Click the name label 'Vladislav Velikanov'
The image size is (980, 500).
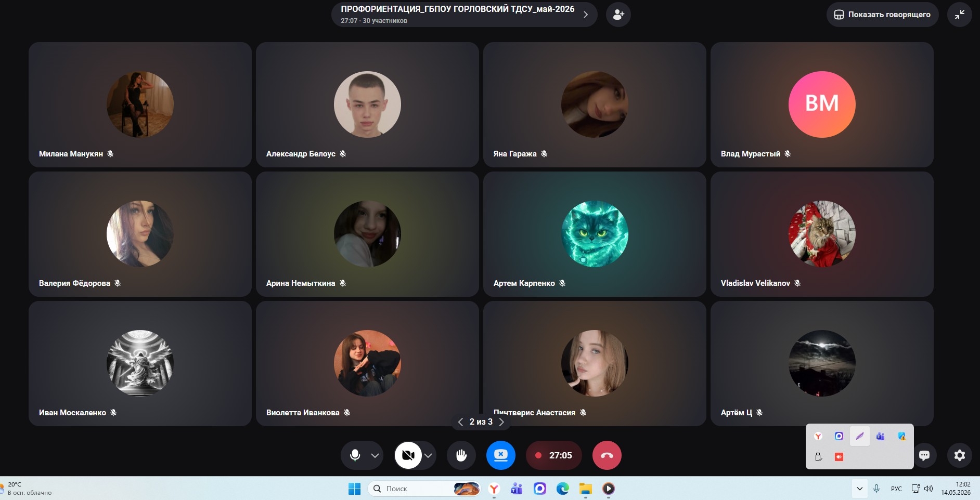(x=755, y=283)
